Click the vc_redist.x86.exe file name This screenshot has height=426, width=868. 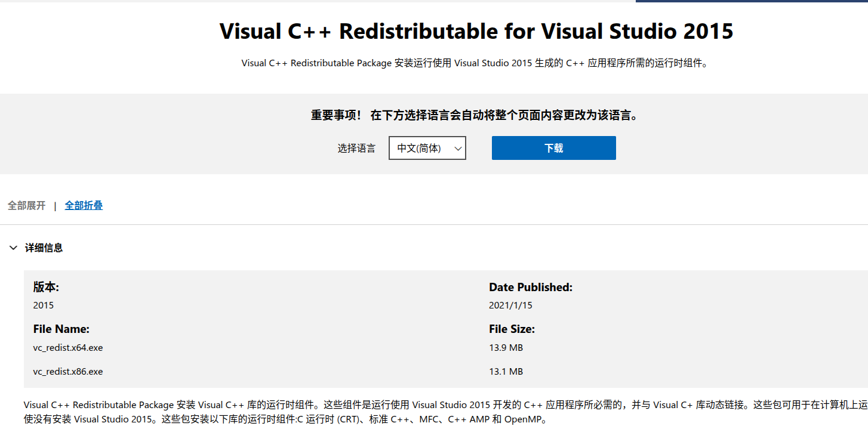[x=68, y=371]
